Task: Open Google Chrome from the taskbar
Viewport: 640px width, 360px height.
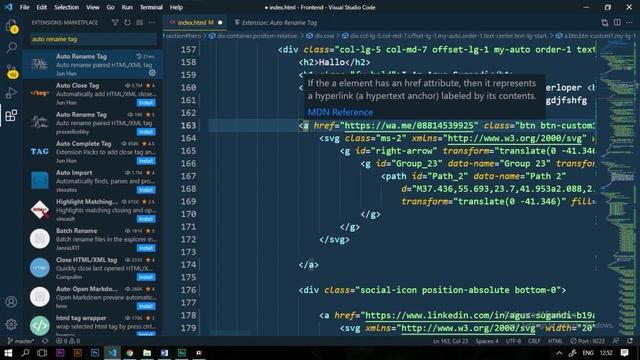Action: pos(130,353)
